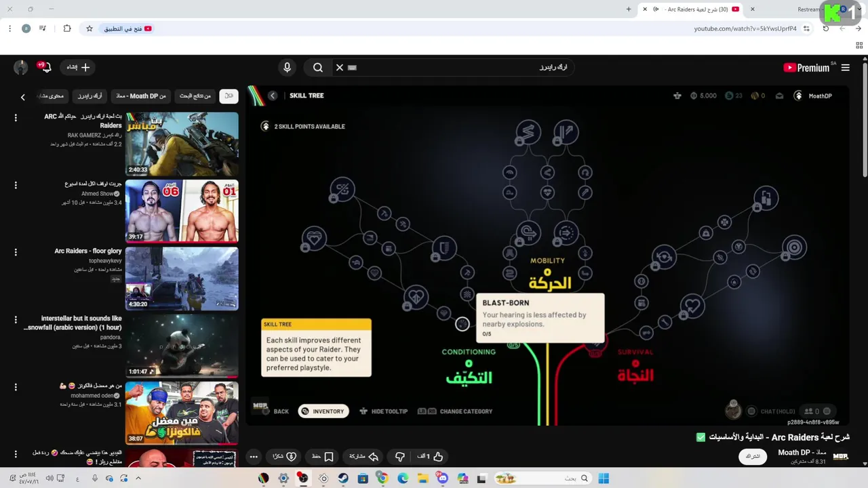This screenshot has width=868, height=488.
Task: Open options for floor glory video
Action: click(16, 252)
